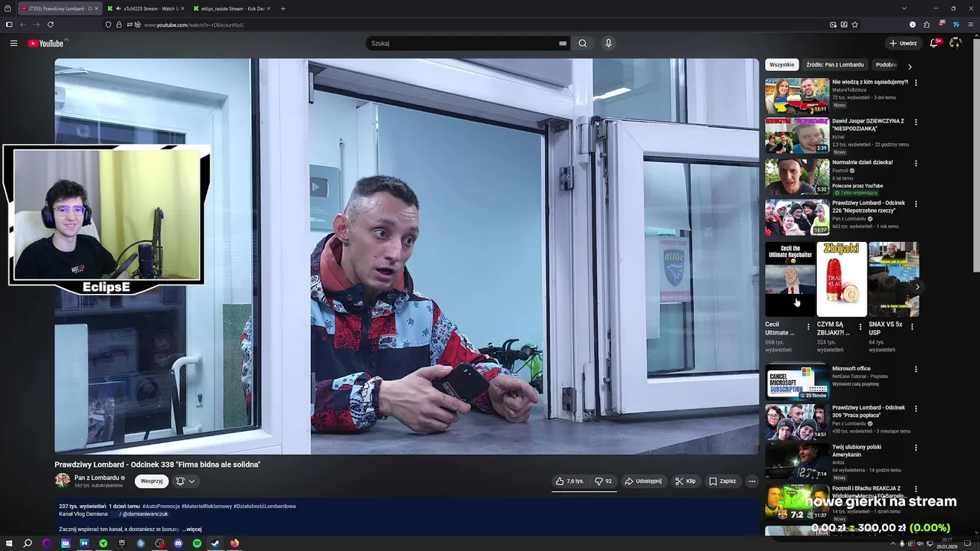Open the YouTube hamburger guide menu
This screenshot has width=980, height=551.
pyautogui.click(x=13, y=44)
